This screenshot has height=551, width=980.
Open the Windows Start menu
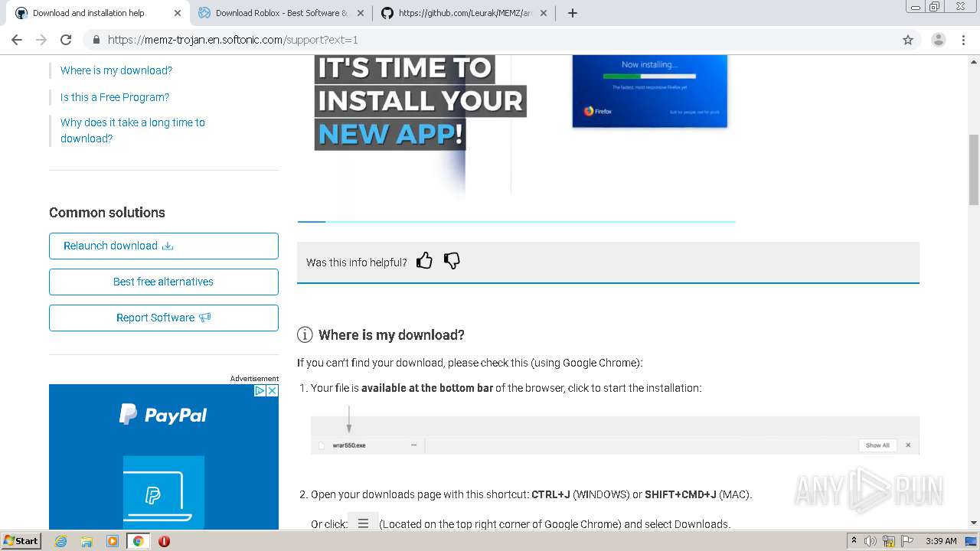coord(21,540)
